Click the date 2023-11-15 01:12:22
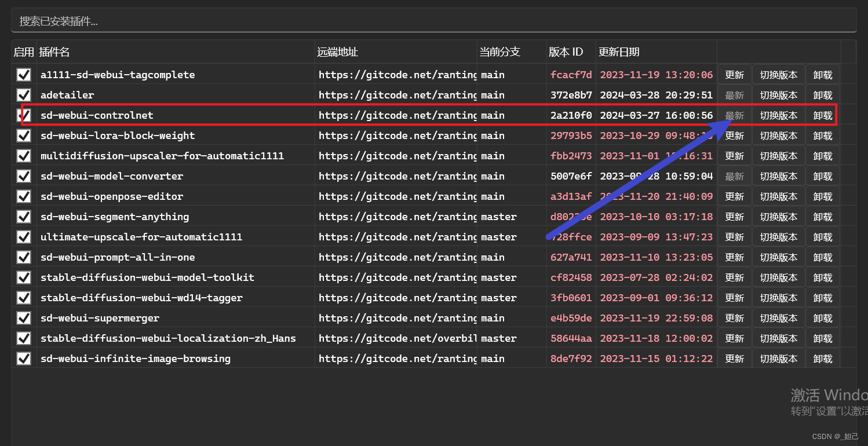This screenshot has width=868, height=446. 657,359
